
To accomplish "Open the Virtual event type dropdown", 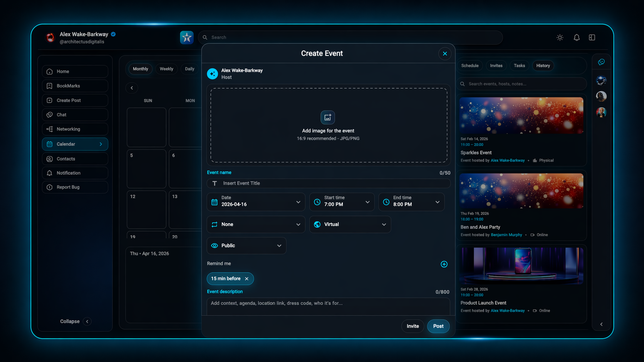I will click(350, 224).
